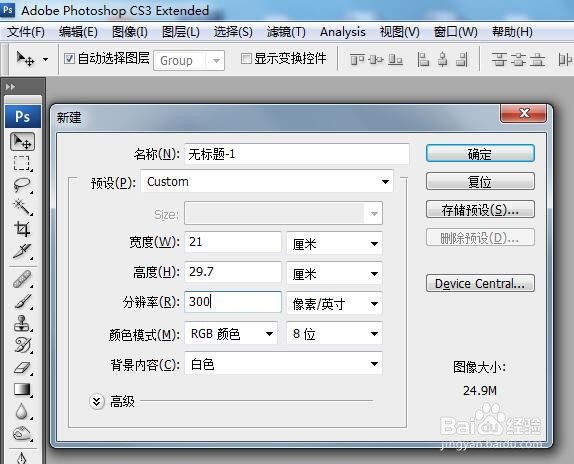Open the 分辨率 unit dropdown 像素/英寸

334,303
